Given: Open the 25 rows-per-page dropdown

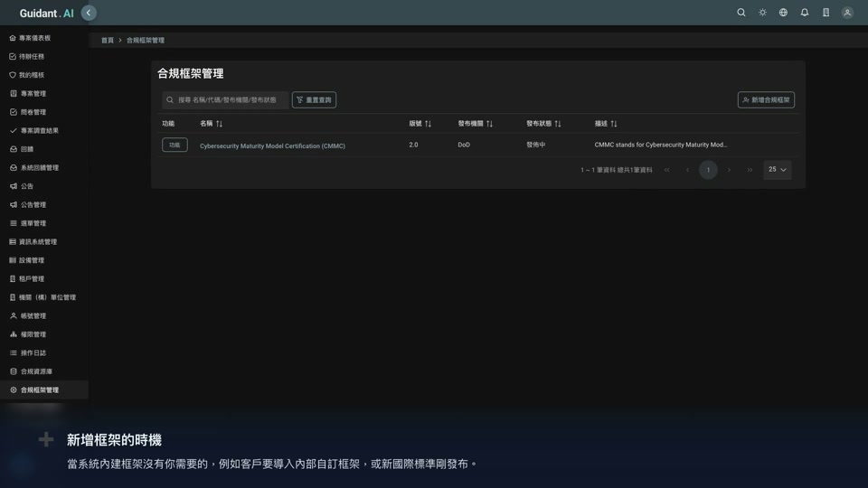Looking at the screenshot, I should (778, 170).
